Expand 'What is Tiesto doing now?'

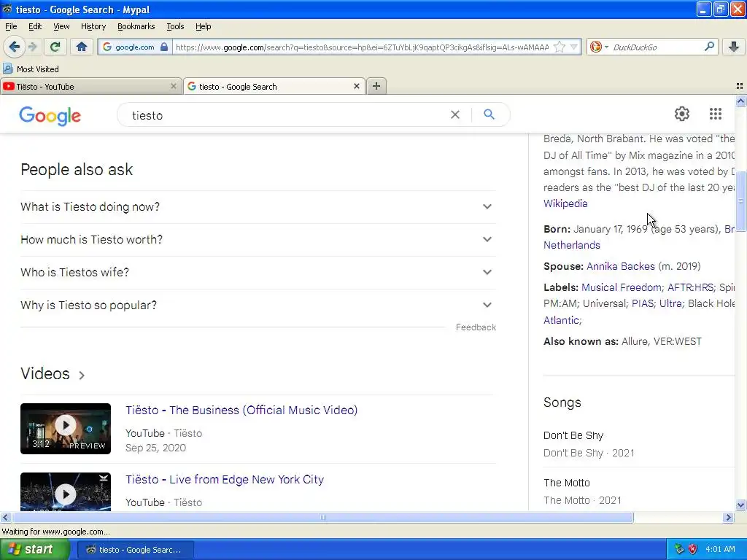(x=258, y=206)
